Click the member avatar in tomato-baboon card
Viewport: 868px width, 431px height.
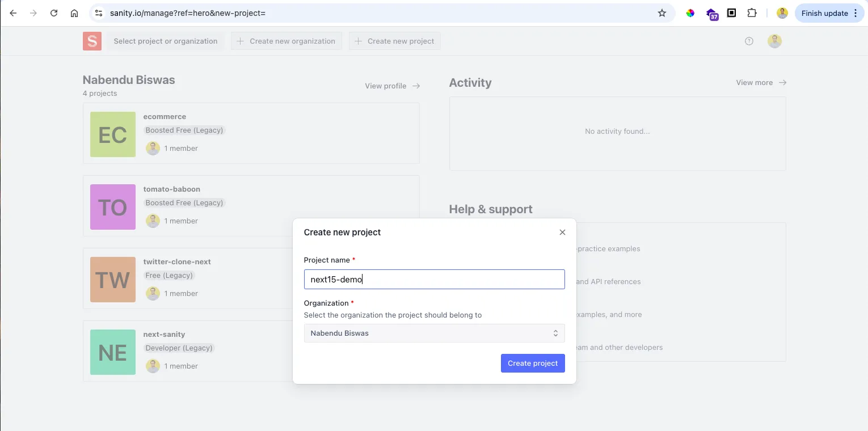coord(153,221)
